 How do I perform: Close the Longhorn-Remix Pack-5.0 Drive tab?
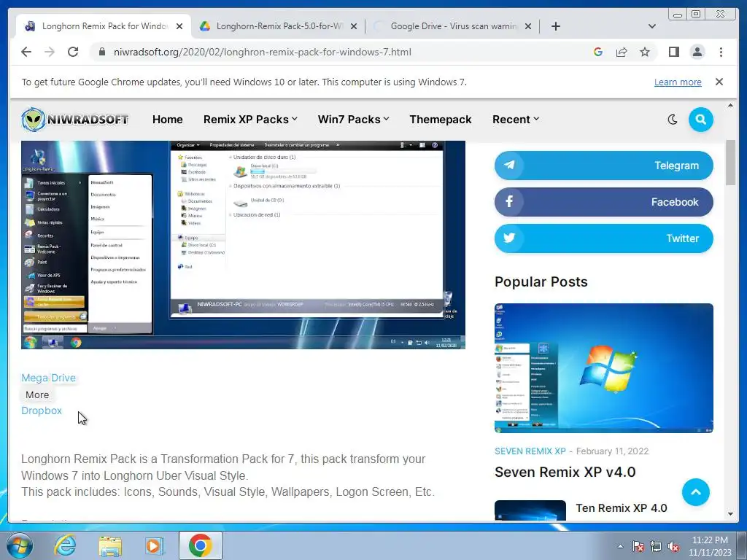click(354, 26)
